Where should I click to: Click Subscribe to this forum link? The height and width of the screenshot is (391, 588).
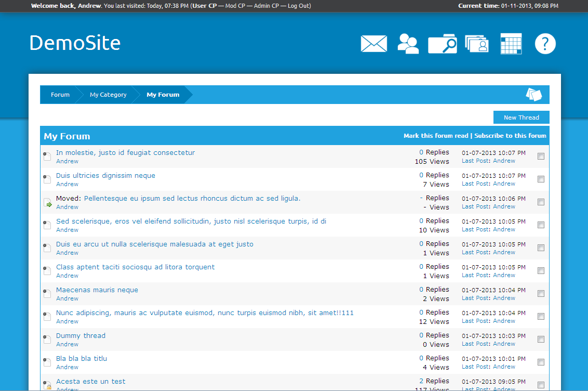tap(510, 136)
